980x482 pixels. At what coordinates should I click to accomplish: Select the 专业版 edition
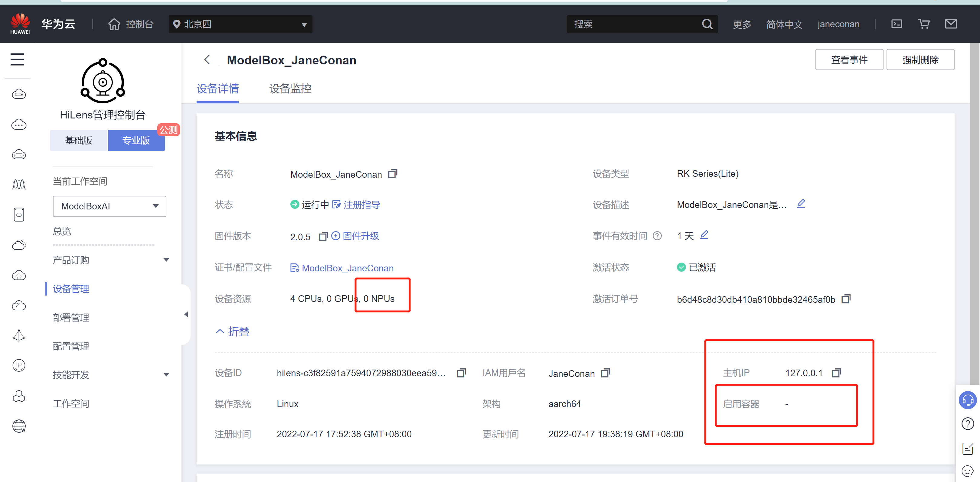click(136, 140)
